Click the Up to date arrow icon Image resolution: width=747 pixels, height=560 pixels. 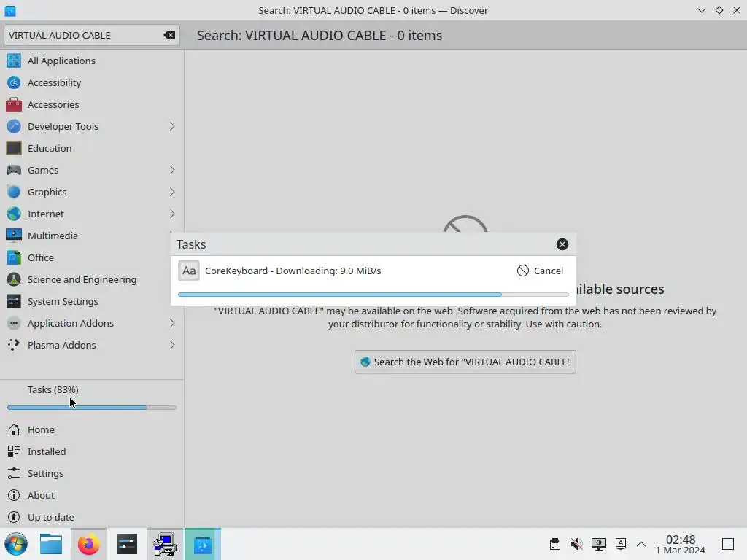[14, 517]
